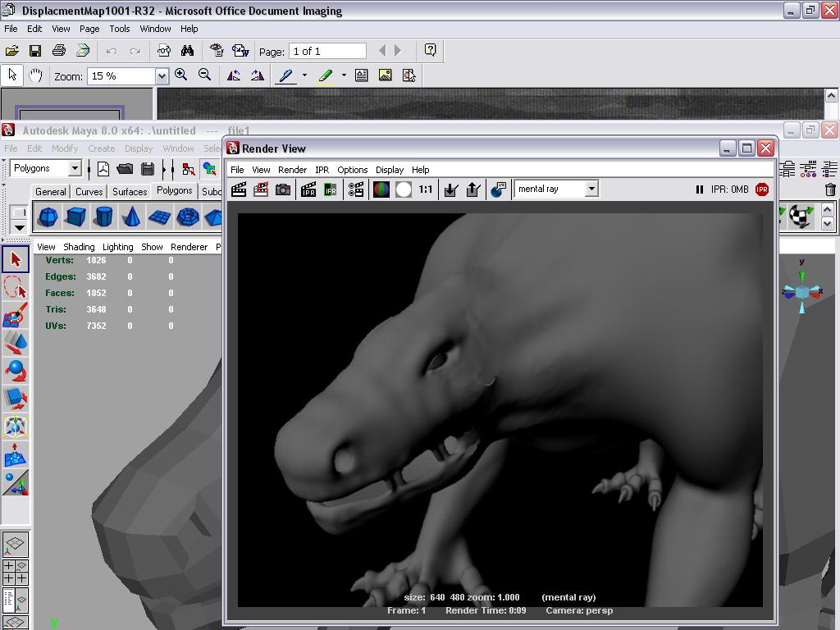Select the Lasso selection tool in Maya toolbox
This screenshot has width=840, height=630.
[13, 289]
